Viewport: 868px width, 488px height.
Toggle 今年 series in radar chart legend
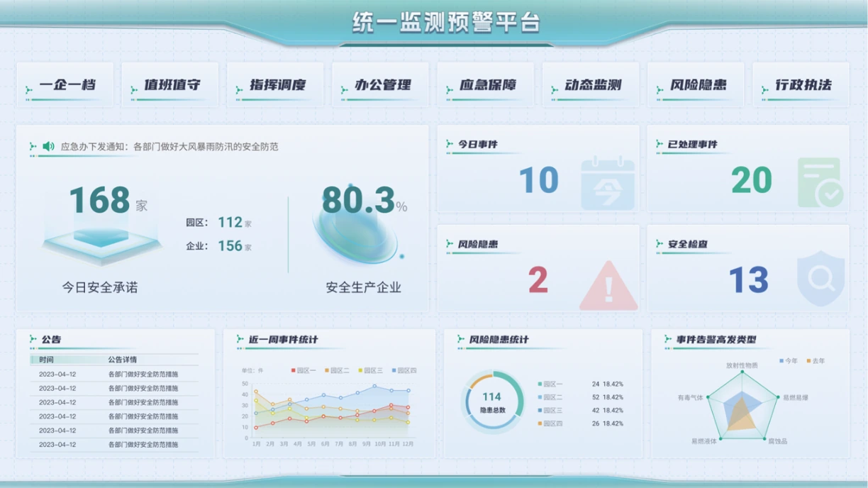pos(789,361)
